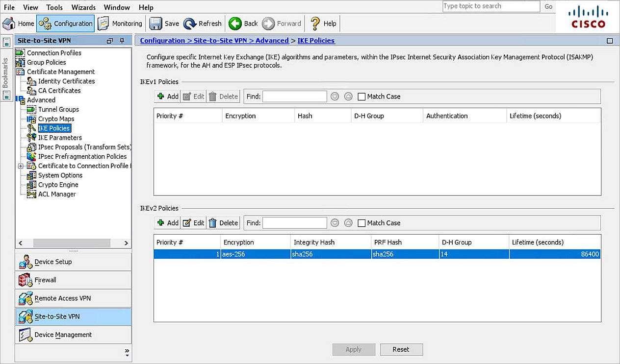Edit the selected IKEv2 policy

click(x=193, y=223)
